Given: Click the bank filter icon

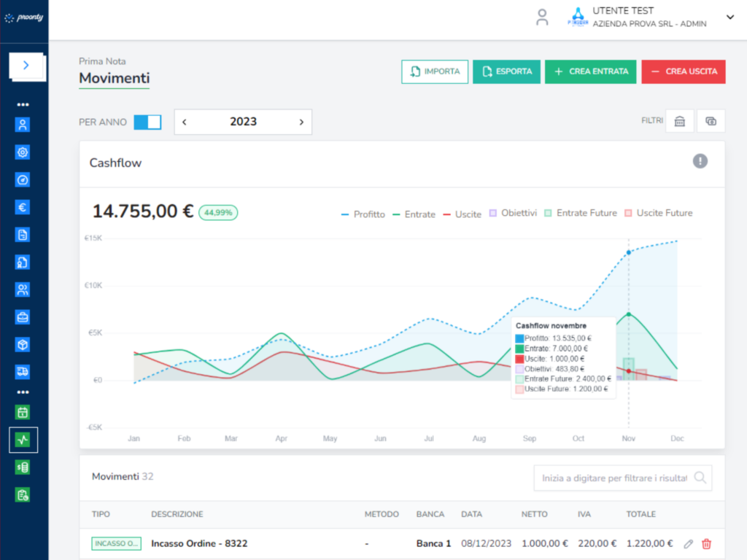Looking at the screenshot, I should pyautogui.click(x=679, y=122).
